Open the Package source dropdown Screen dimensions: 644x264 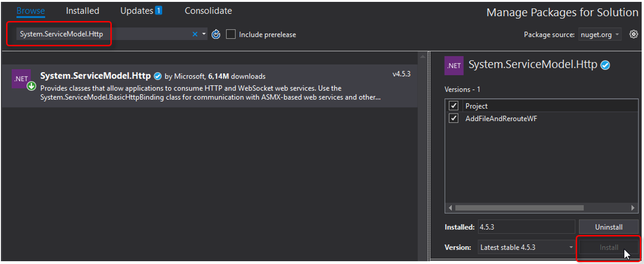coord(600,35)
